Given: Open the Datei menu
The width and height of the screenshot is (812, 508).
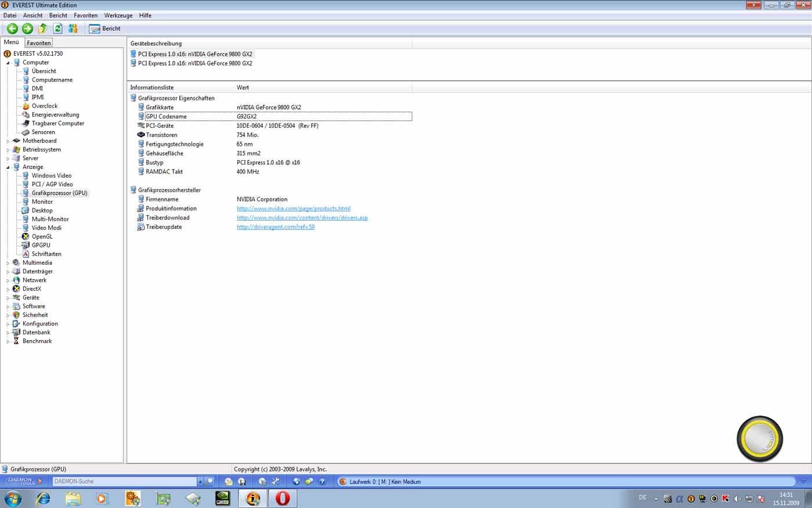Looking at the screenshot, I should [10, 16].
